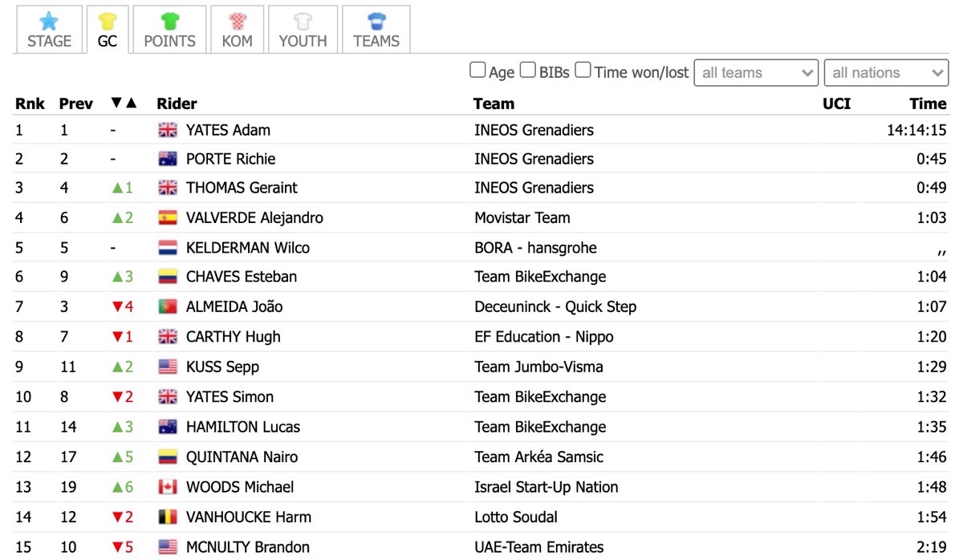The width and height of the screenshot is (963, 560).
Task: Sort table by Rnk column header
Action: click(x=29, y=103)
